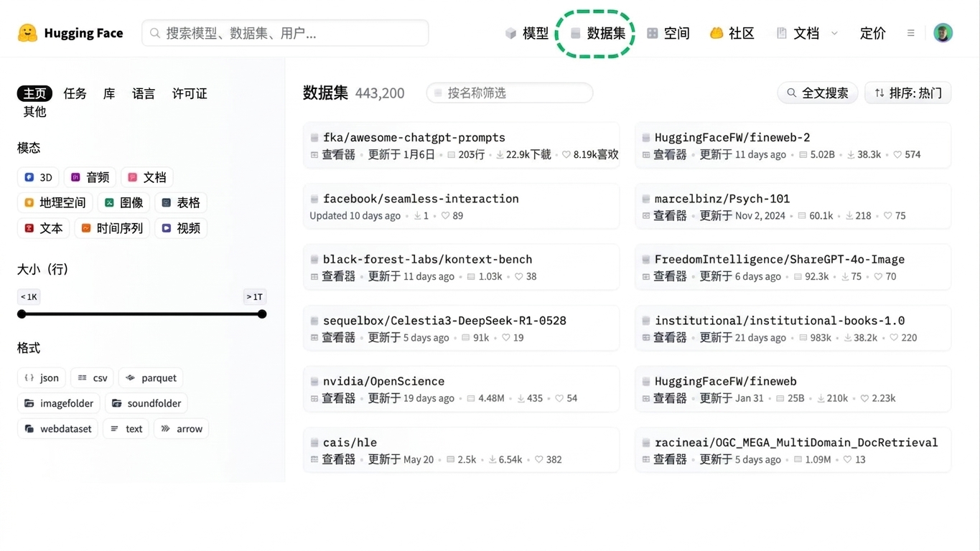The height and width of the screenshot is (551, 980).
Task: Click the yellow 地理空间 modality icon
Action: [x=29, y=203]
